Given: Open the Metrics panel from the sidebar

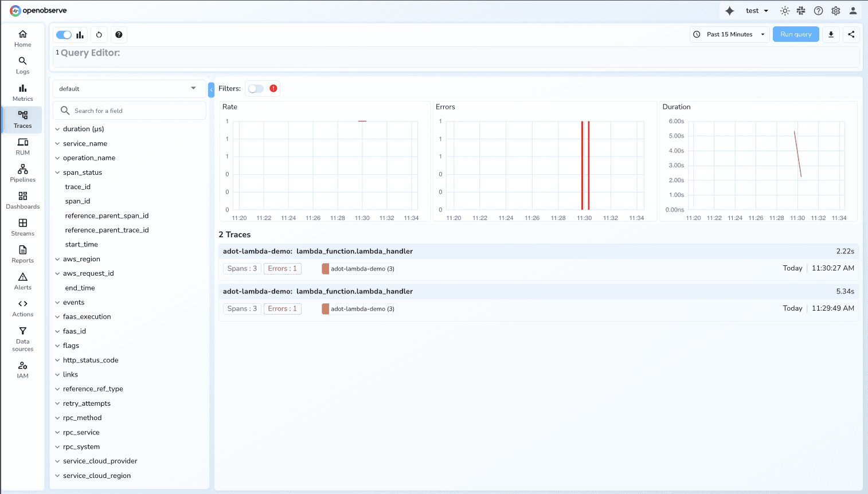Looking at the screenshot, I should (x=22, y=92).
